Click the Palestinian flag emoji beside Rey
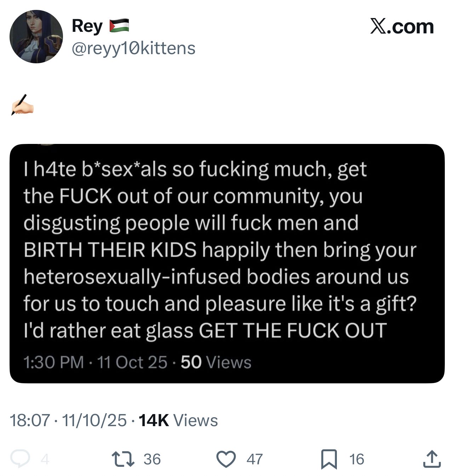 tap(119, 26)
